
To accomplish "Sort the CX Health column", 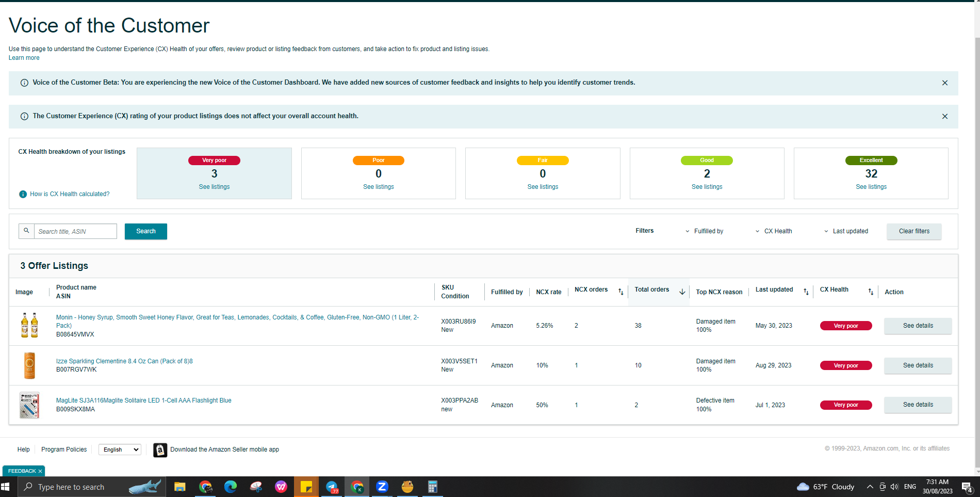I will point(871,292).
